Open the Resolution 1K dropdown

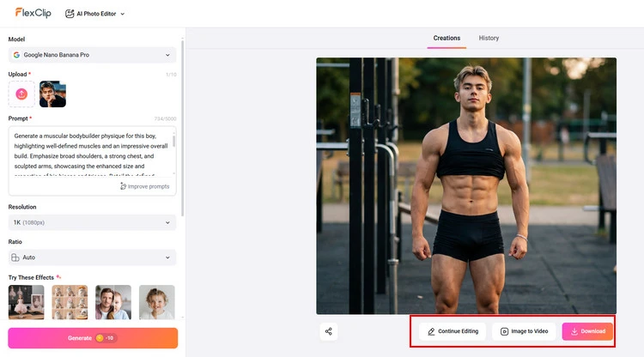[x=93, y=222]
